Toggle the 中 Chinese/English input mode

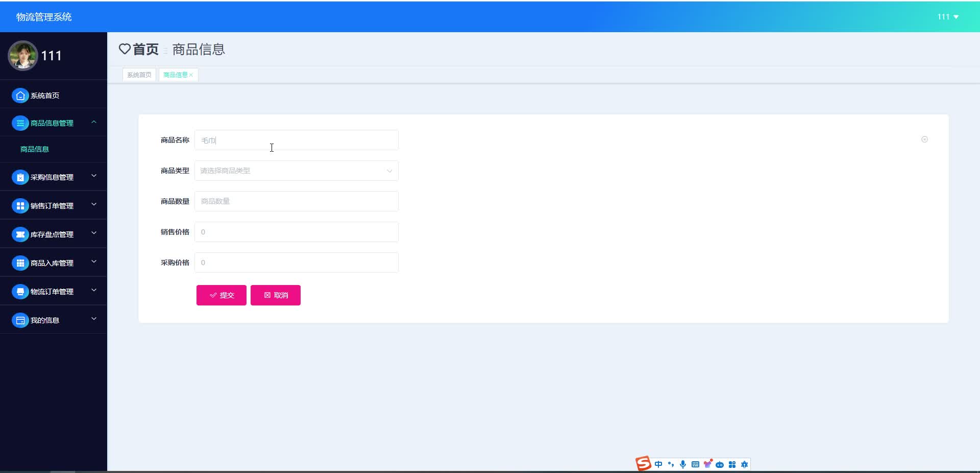pos(658,464)
